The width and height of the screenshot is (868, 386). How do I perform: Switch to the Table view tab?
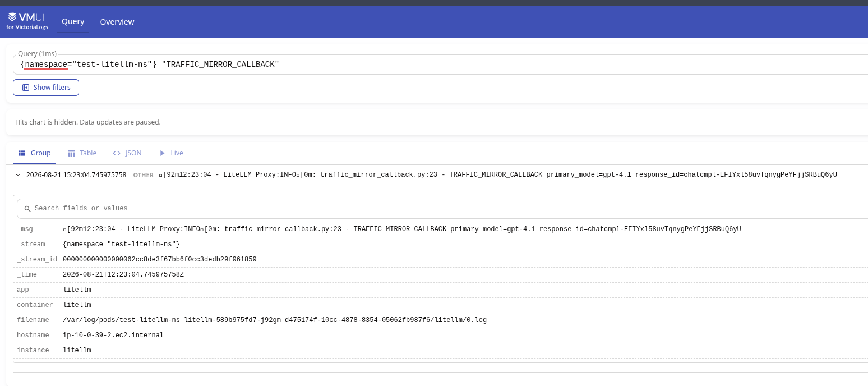tap(82, 153)
